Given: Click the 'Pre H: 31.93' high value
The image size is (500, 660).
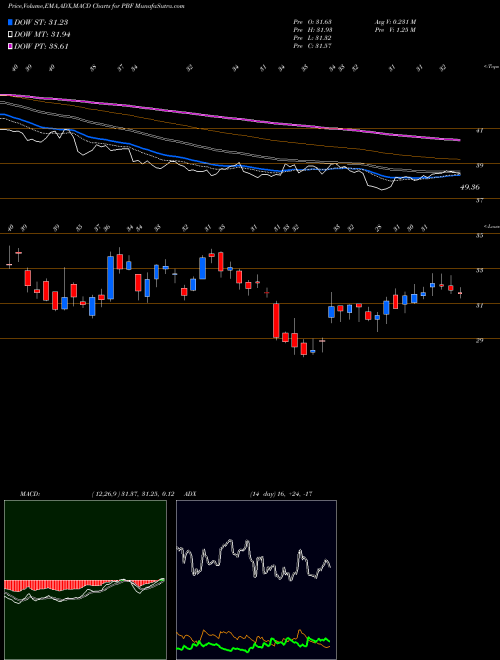Looking at the screenshot, I should pos(313,30).
